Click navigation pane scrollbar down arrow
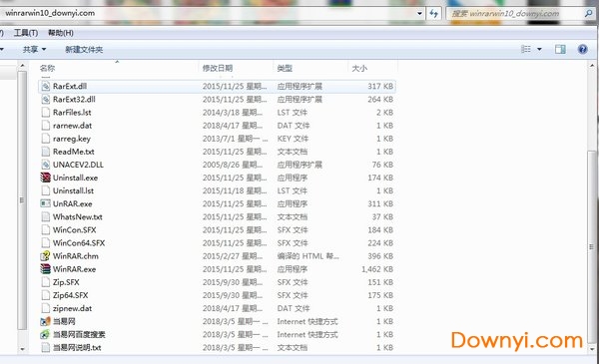 [x=22, y=349]
